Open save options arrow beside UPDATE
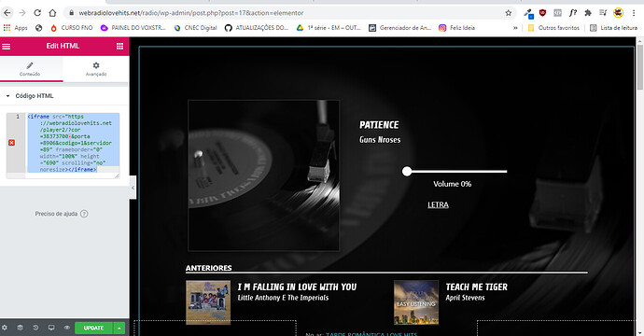 pos(119,328)
